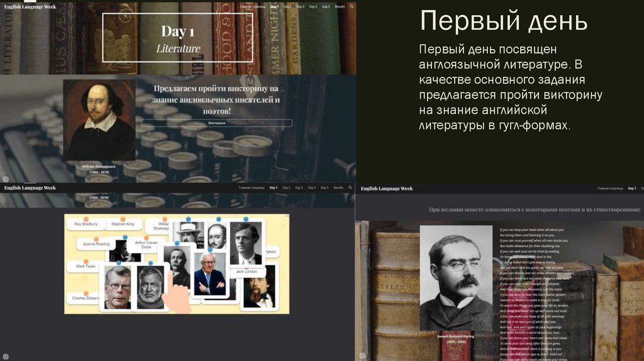Select the Joanne Rowling name card

96,244
